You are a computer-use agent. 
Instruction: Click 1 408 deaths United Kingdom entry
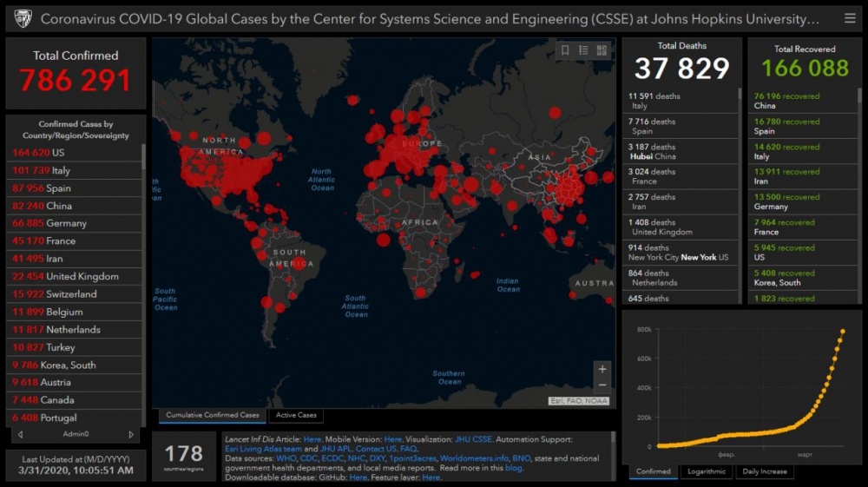point(680,227)
